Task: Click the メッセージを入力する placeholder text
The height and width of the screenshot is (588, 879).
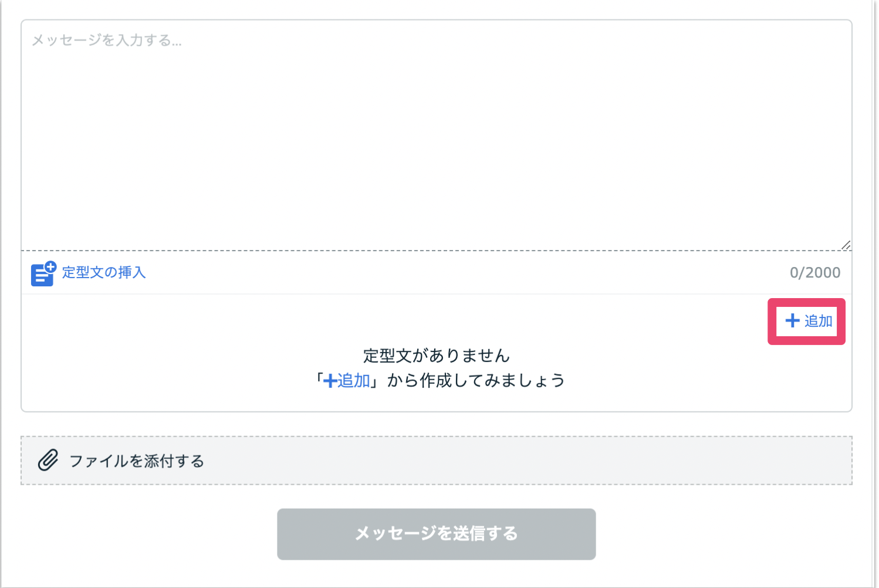Action: pos(106,40)
